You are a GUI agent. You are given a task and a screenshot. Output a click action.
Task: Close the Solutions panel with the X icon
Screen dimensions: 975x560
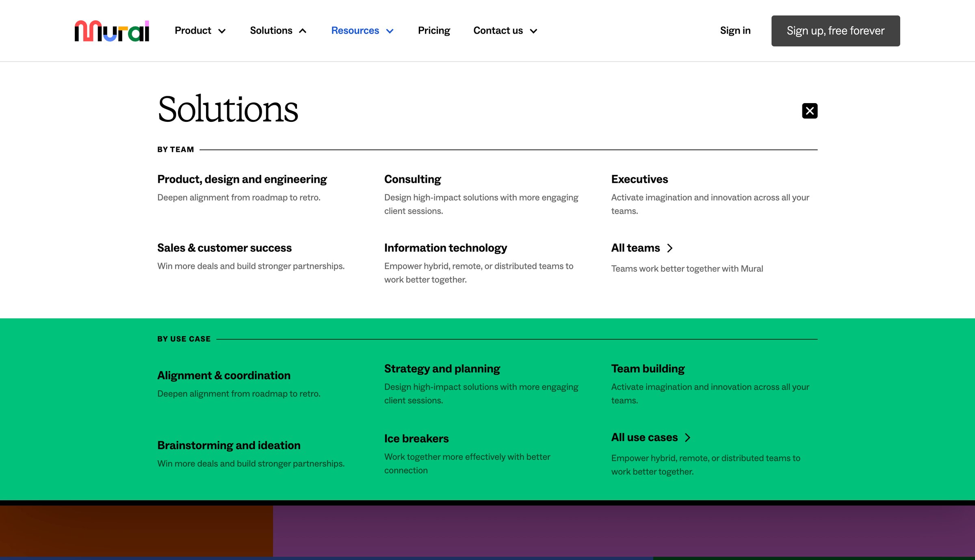[x=809, y=111]
